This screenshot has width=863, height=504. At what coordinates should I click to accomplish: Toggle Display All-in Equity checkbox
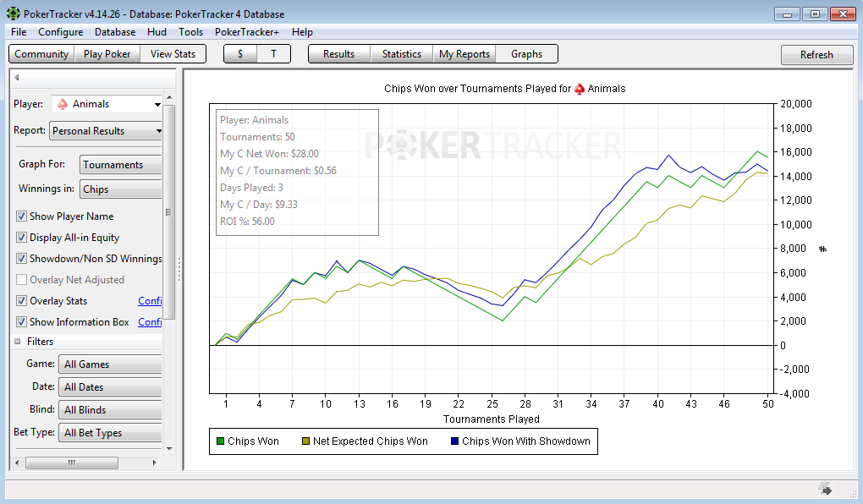tap(21, 238)
